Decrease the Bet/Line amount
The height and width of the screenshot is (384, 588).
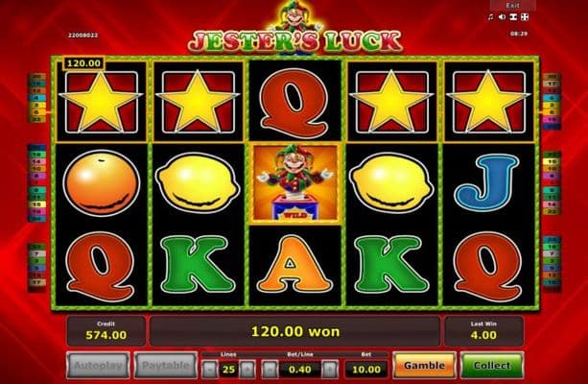[x=270, y=370]
